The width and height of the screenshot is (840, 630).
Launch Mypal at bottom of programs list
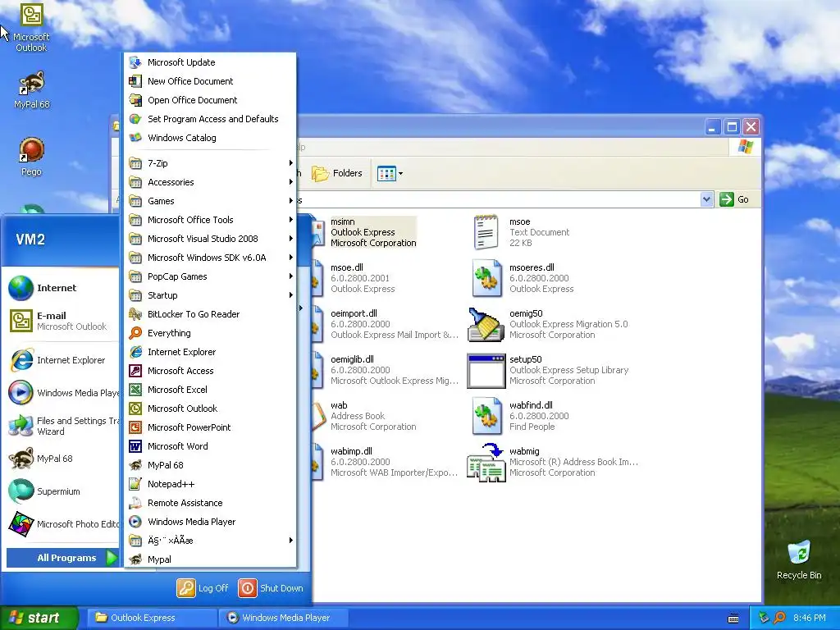(210, 559)
